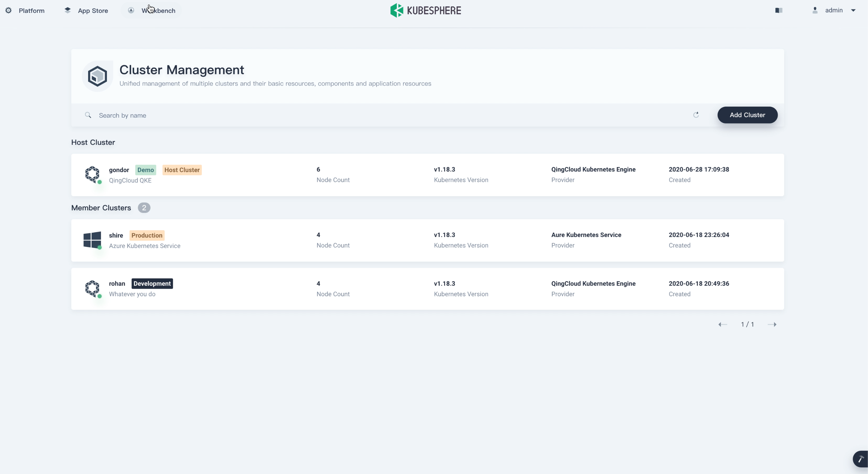Viewport: 868px width, 474px height.
Task: Click the Cluster Management hexagon icon
Action: (98, 76)
